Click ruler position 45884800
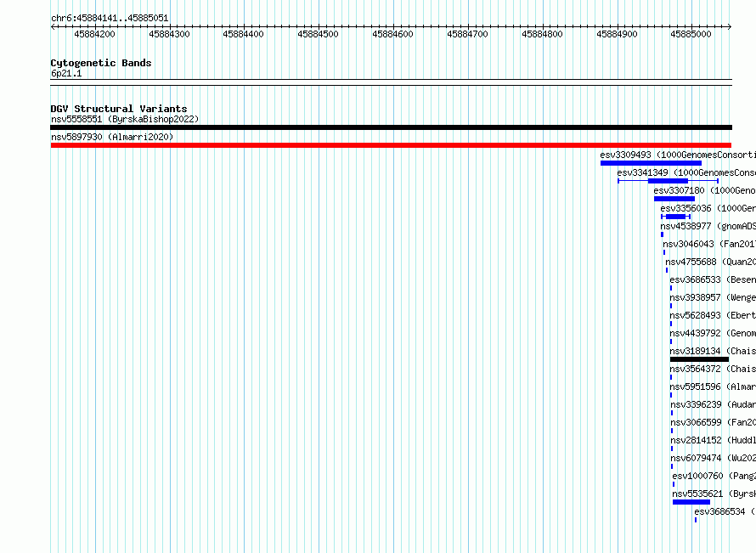The image size is (756, 553). click(543, 34)
